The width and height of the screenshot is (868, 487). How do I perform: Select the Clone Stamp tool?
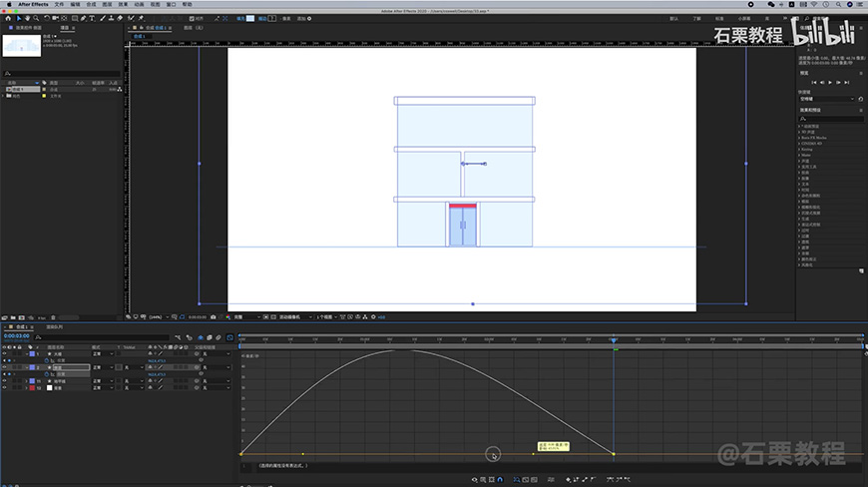coord(112,18)
